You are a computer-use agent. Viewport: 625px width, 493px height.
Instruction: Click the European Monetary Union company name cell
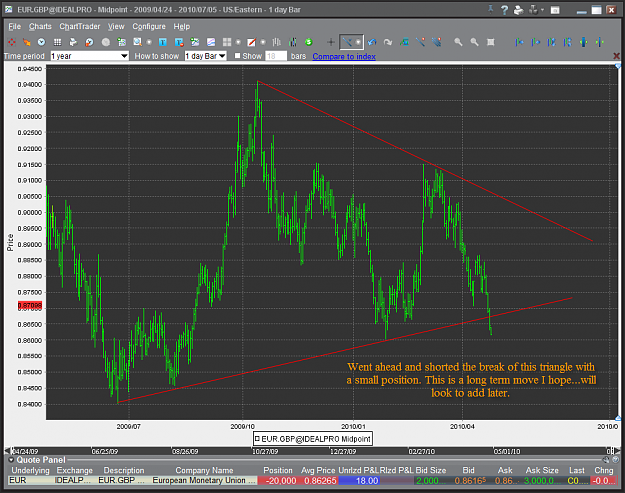[x=204, y=481]
